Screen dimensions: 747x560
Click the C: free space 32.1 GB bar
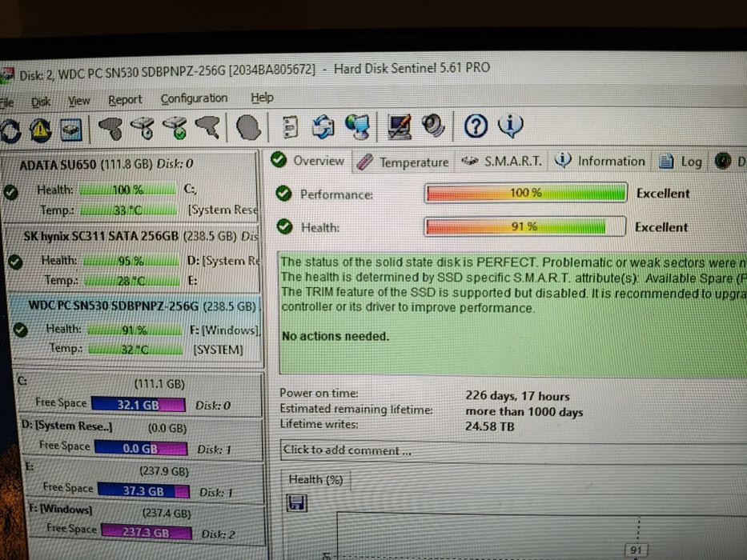tap(139, 405)
